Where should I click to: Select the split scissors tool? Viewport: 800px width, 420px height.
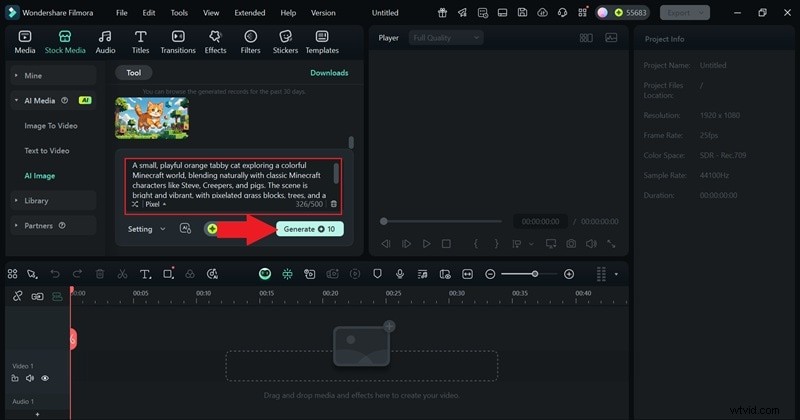(x=122, y=274)
